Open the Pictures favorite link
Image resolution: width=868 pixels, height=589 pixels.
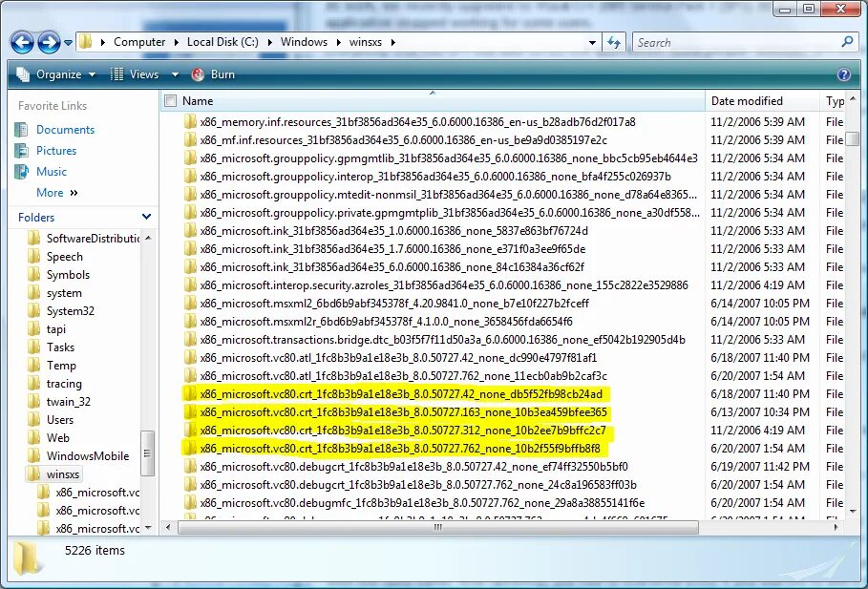(x=56, y=151)
